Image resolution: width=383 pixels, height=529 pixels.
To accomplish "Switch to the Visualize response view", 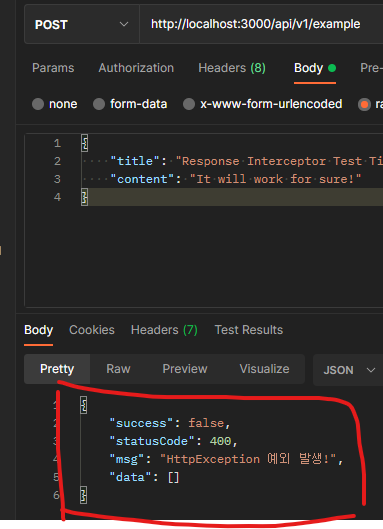I will pyautogui.click(x=264, y=369).
